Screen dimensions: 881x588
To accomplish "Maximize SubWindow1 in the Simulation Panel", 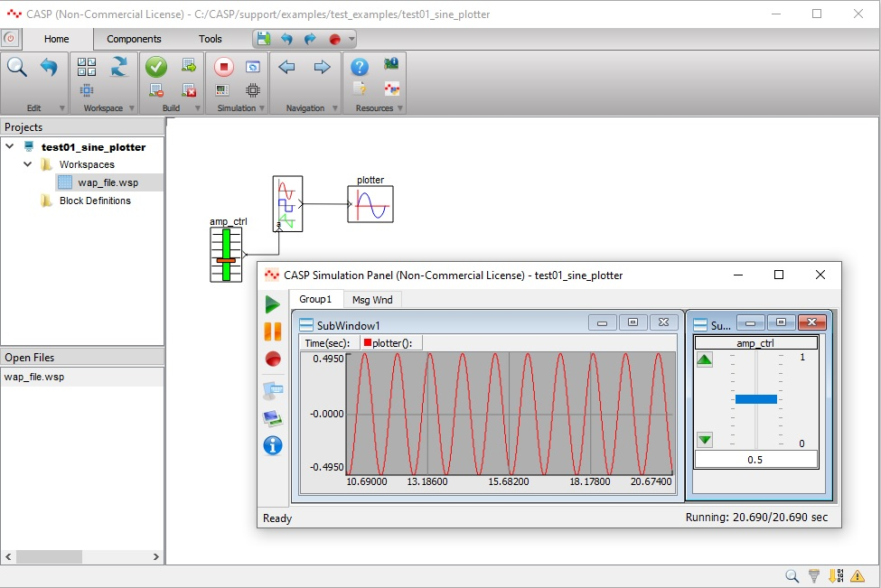I will (633, 322).
